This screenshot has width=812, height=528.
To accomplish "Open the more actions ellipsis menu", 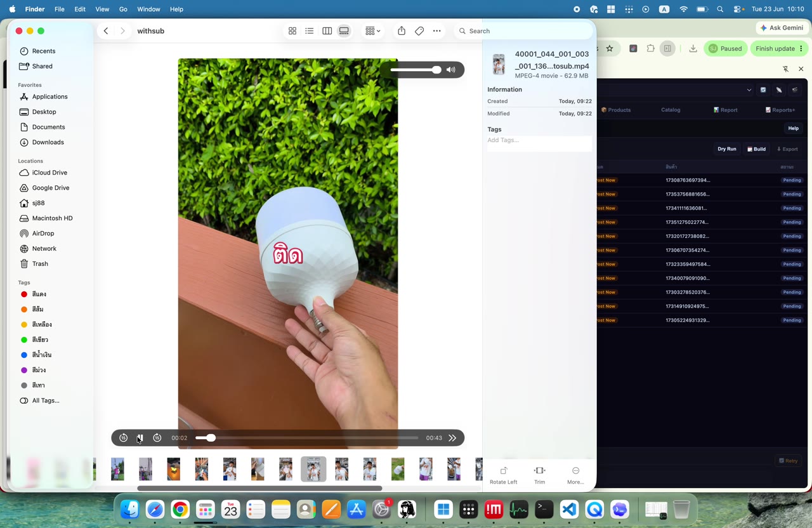I will click(437, 30).
